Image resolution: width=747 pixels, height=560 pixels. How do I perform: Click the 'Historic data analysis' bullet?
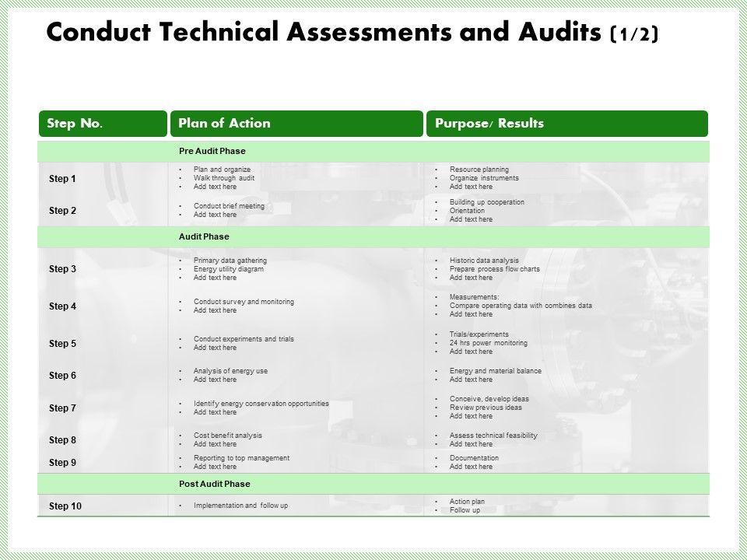tap(484, 261)
